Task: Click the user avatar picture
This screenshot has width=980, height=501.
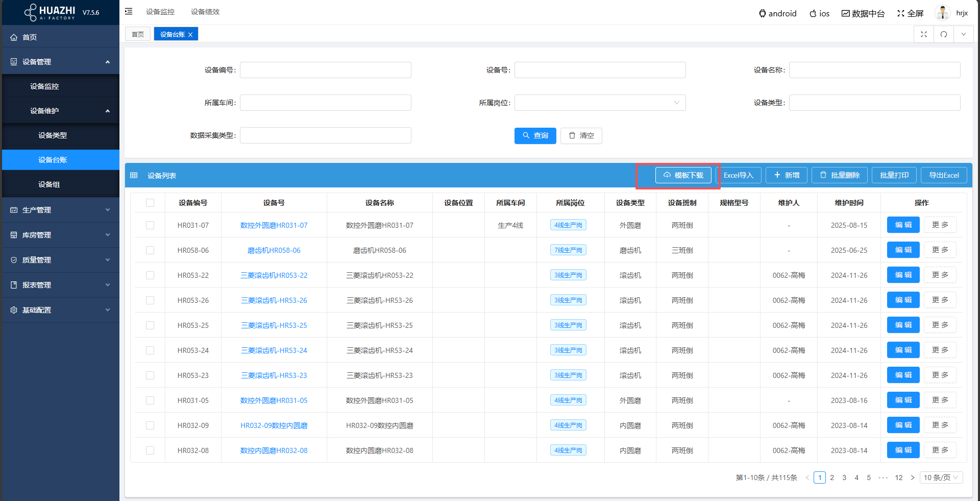Action: coord(942,13)
